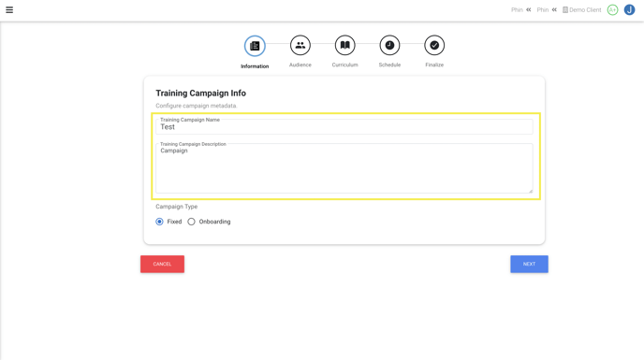Click the building icon beside Demo Client
The height and width of the screenshot is (360, 644).
(x=565, y=10)
